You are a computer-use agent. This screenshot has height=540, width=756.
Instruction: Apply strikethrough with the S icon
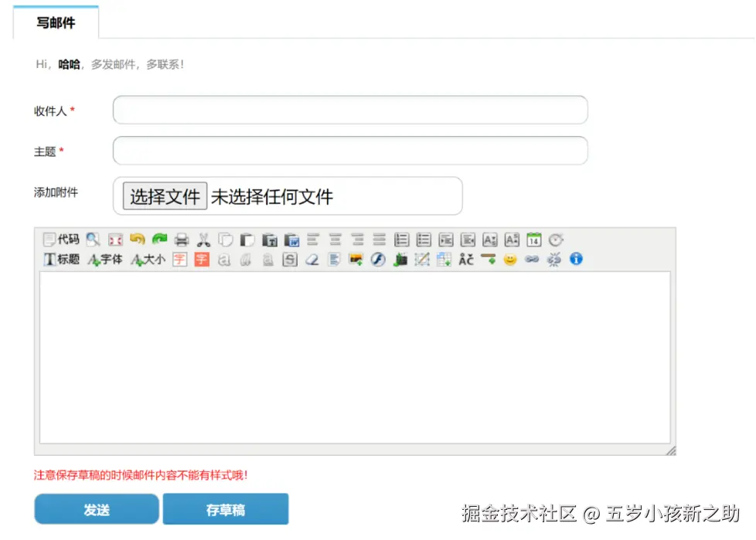[291, 260]
